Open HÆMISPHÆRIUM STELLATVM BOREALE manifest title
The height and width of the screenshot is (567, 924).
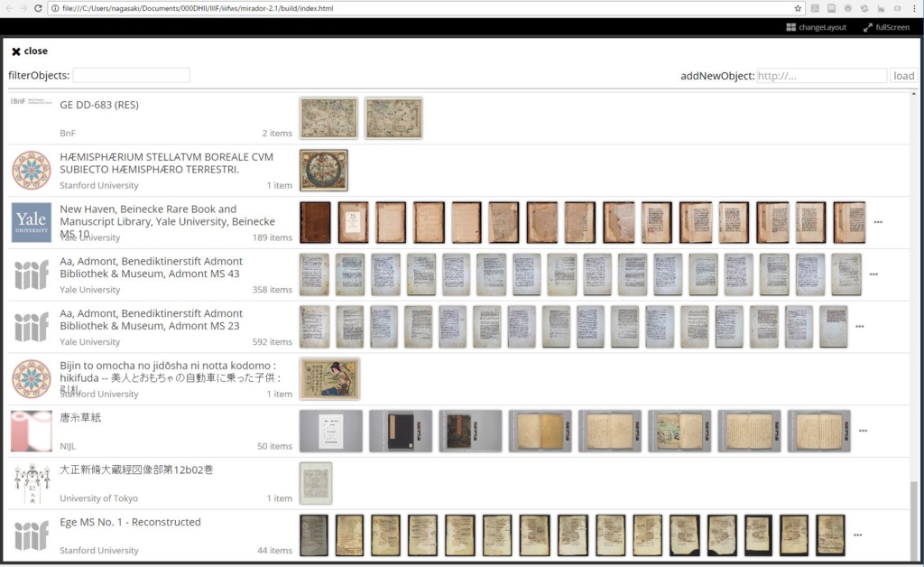(x=166, y=163)
